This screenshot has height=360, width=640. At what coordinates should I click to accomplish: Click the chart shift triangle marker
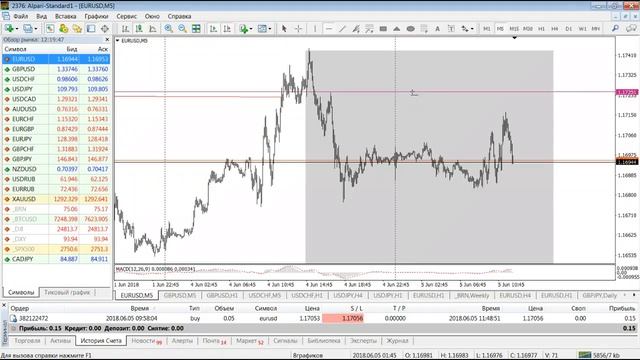click(x=514, y=38)
